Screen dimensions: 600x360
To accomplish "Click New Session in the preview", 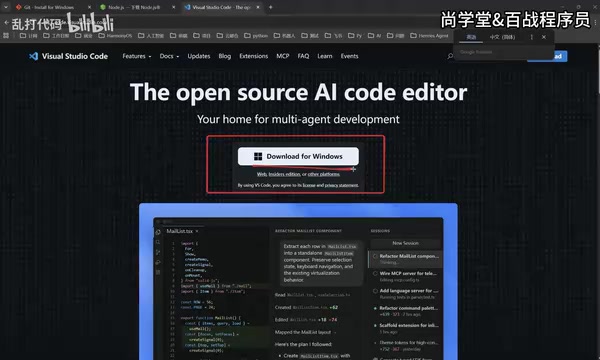I will [405, 243].
